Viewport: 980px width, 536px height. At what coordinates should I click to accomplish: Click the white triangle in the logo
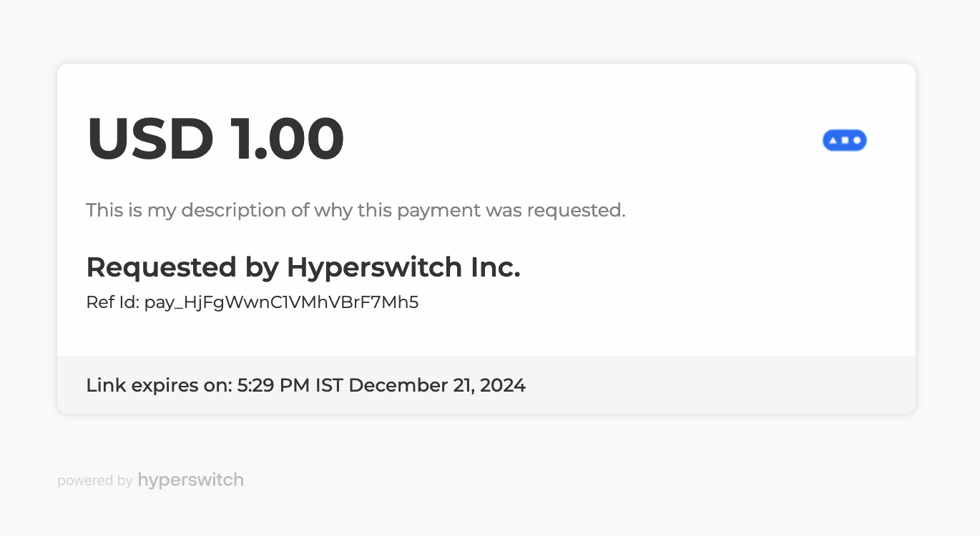[833, 140]
